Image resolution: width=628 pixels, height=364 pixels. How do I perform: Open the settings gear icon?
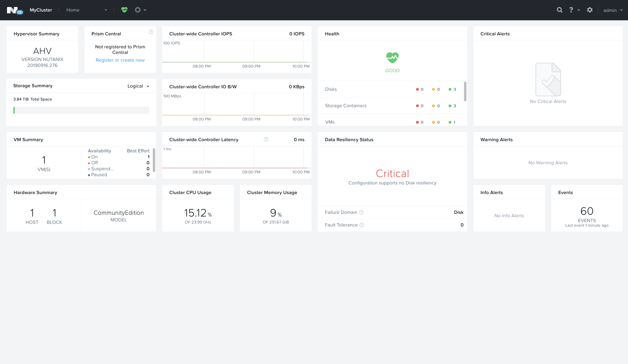[x=590, y=10]
